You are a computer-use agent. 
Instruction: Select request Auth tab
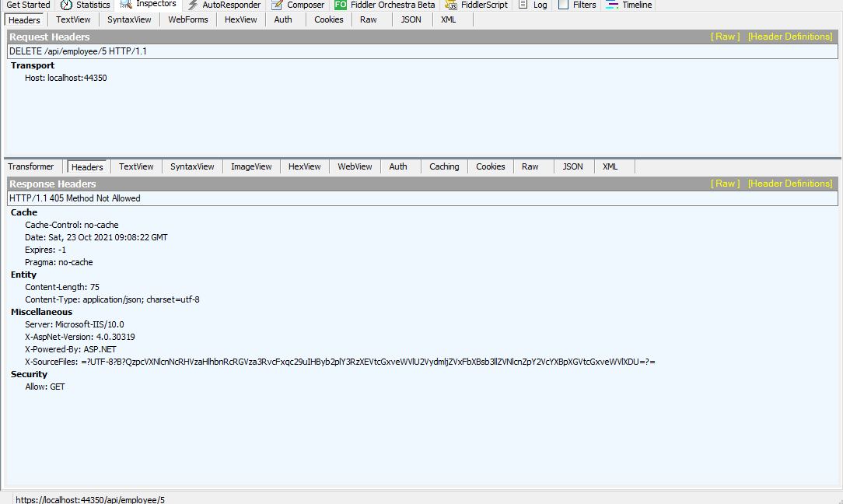coord(283,19)
